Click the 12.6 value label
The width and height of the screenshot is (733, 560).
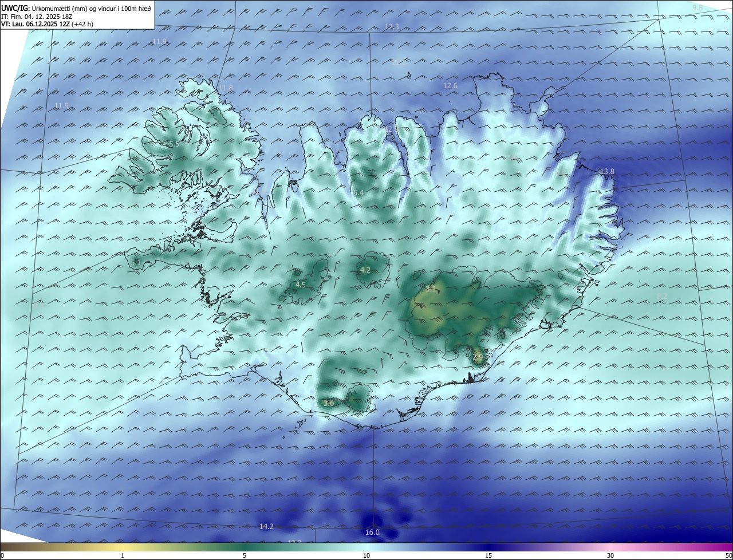451,86
